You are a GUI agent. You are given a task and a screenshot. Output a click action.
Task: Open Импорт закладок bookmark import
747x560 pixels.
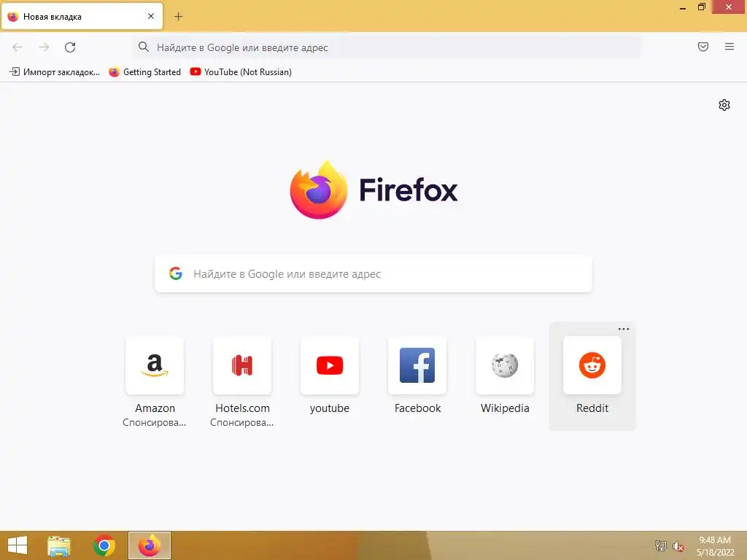click(55, 72)
